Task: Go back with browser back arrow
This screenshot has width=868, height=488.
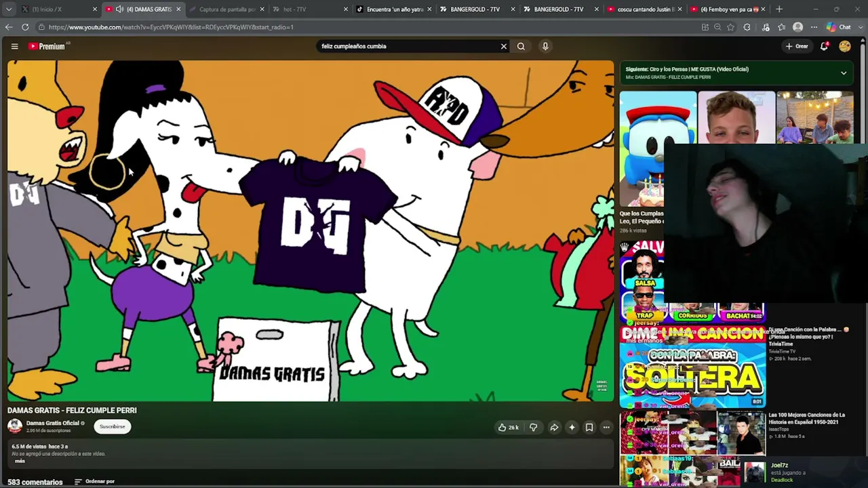Action: coord(9,27)
